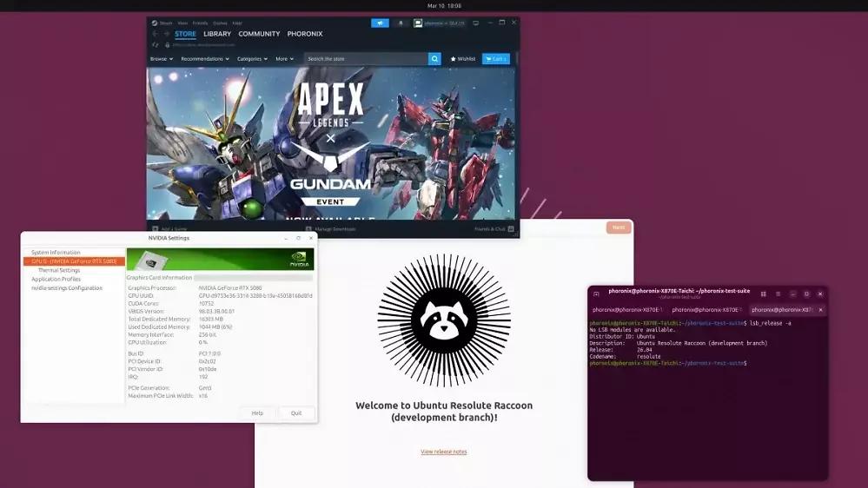Switch to the LIBRARY tab
Screen dimensions: 868x488
coord(217,34)
